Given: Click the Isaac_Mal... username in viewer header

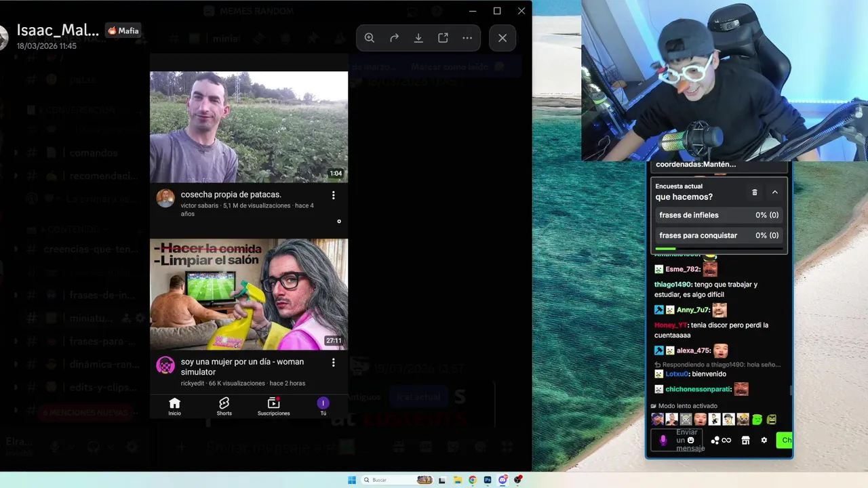Looking at the screenshot, I should click(x=58, y=30).
